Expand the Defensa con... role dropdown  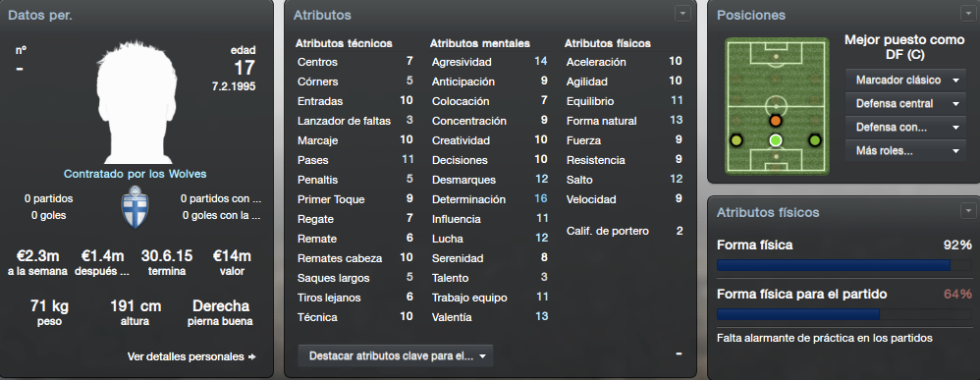(905, 128)
